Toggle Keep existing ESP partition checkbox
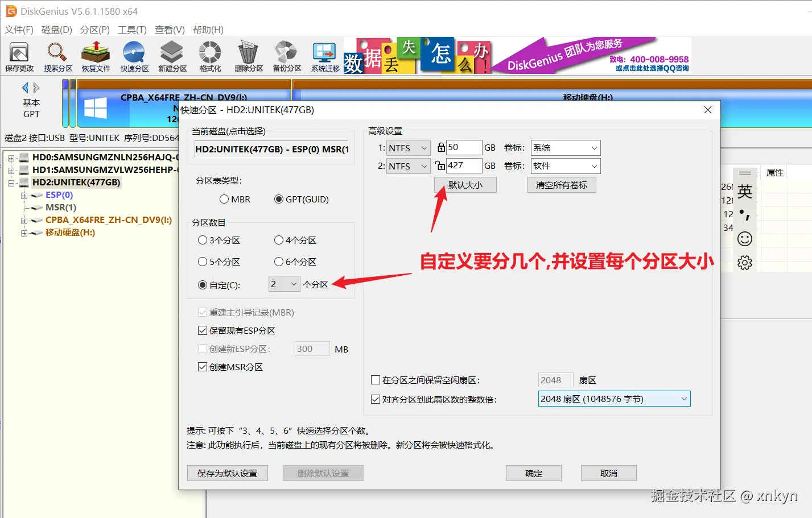 tap(203, 330)
